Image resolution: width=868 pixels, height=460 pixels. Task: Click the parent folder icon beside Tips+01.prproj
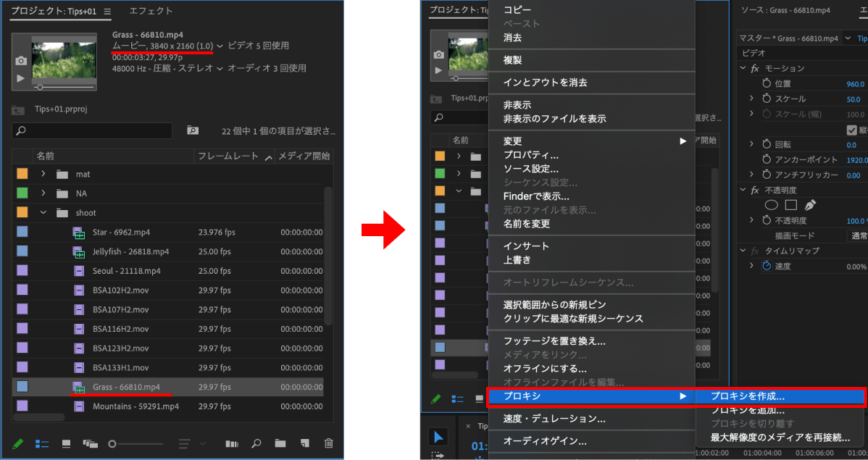click(17, 109)
